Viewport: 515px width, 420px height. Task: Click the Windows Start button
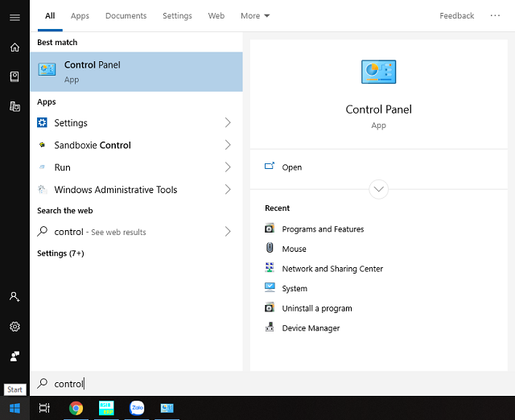[14, 408]
